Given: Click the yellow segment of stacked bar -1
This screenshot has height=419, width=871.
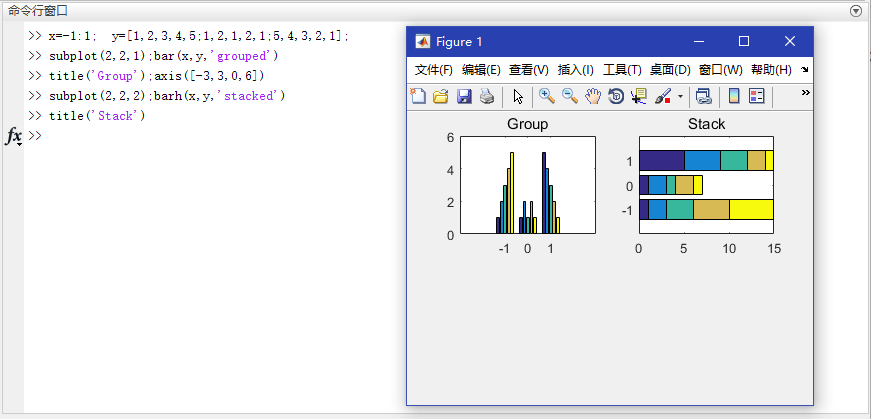Looking at the screenshot, I should point(751,209).
